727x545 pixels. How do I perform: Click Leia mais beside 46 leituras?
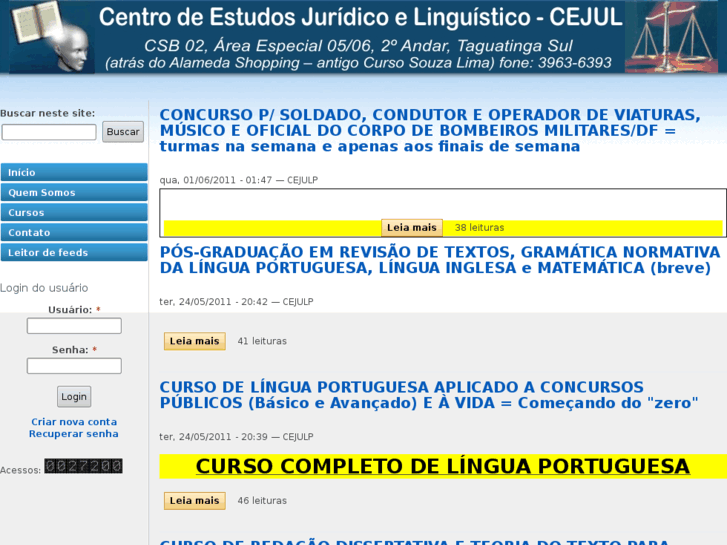[195, 500]
